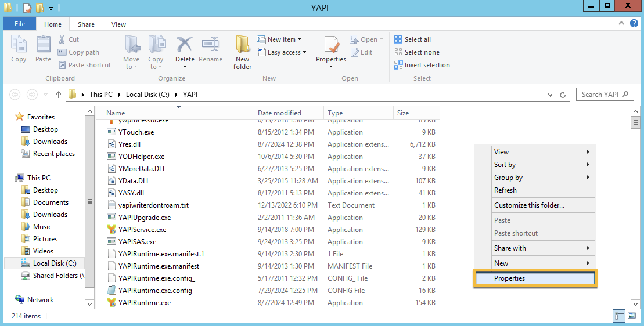
Task: Select Properties in the context menu
Action: pyautogui.click(x=535, y=278)
